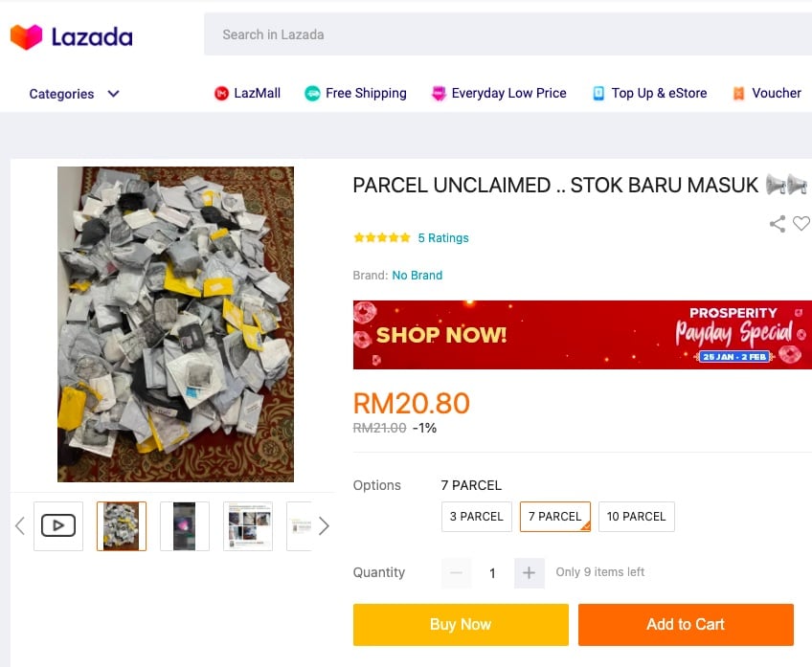
Task: Select the 3 PARCEL option
Action: tap(477, 517)
